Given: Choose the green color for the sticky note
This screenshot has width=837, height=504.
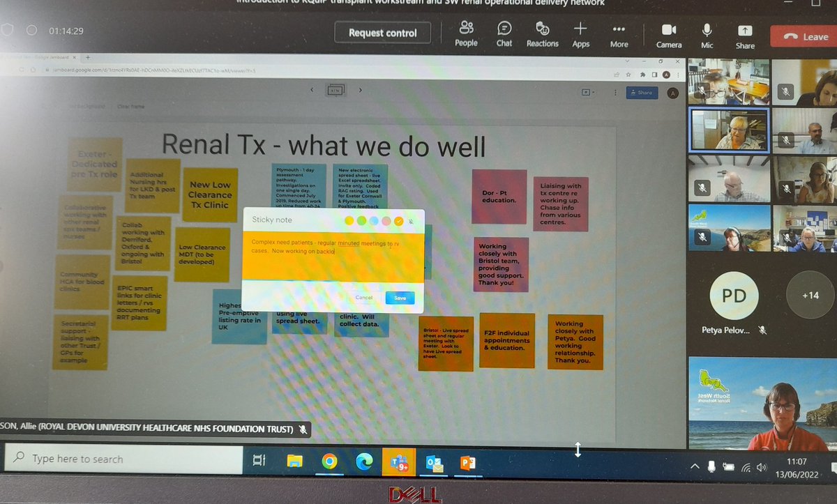Looking at the screenshot, I should click(x=361, y=220).
